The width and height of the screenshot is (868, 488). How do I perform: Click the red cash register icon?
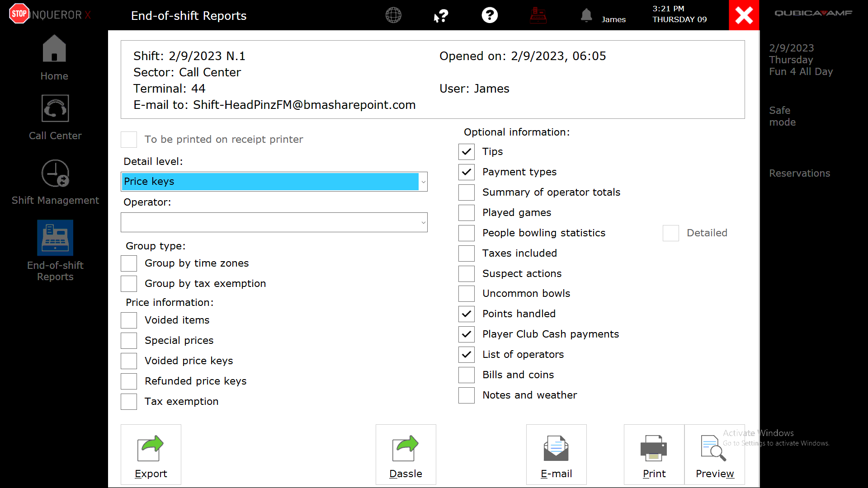pos(538,15)
